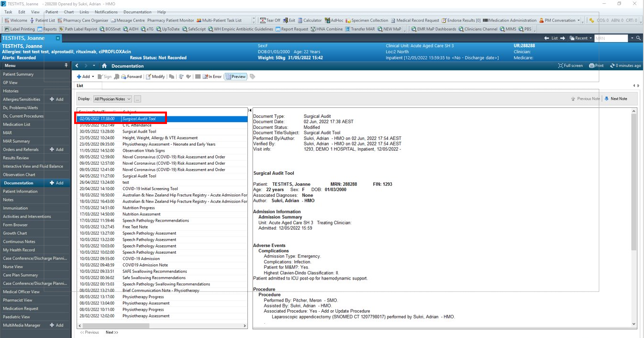Open the PBS link
Viewport: 644px width, 338px height.
click(525, 29)
